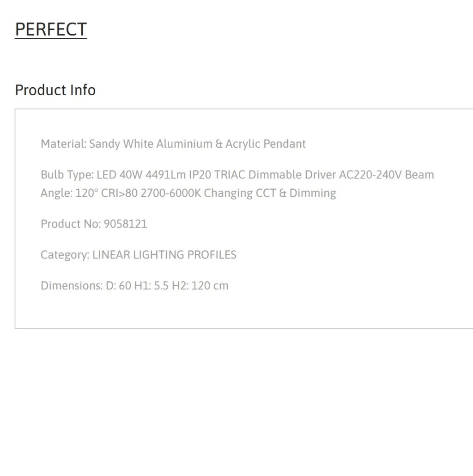Viewport: 473px width, 476px height.
Task: Click the TRIAC Dimmable Driver text
Action: tap(275, 175)
